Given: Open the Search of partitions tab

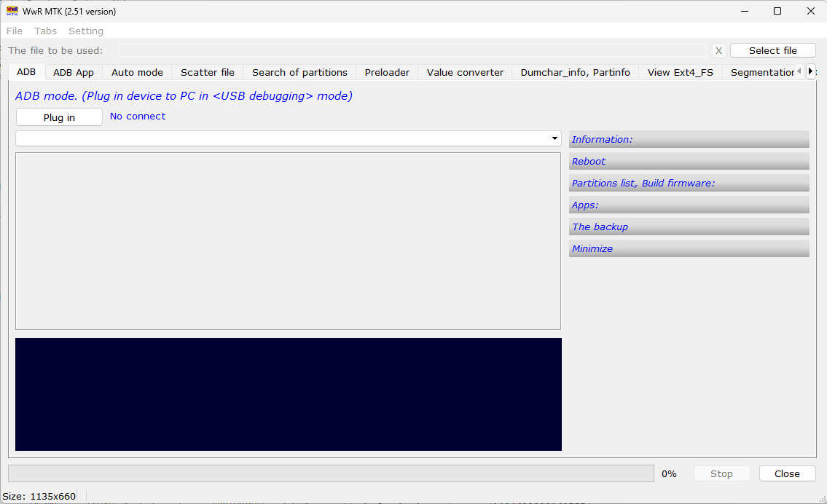Looking at the screenshot, I should point(299,72).
